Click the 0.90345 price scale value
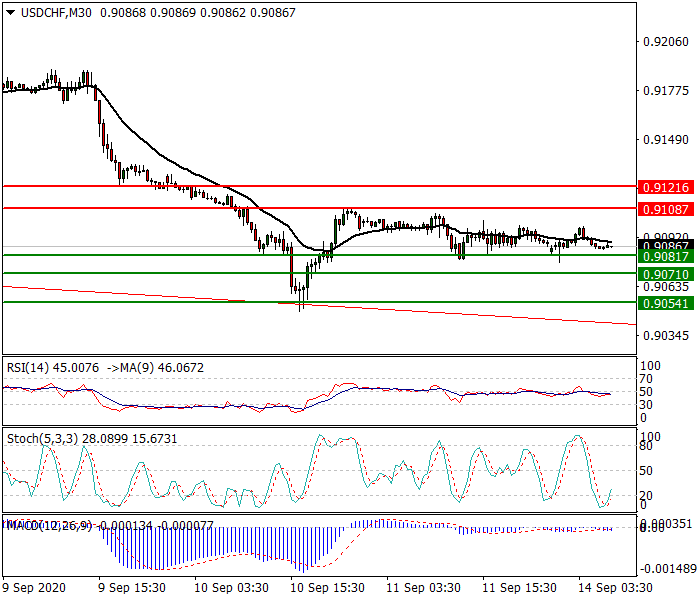The image size is (700, 600). click(666, 336)
